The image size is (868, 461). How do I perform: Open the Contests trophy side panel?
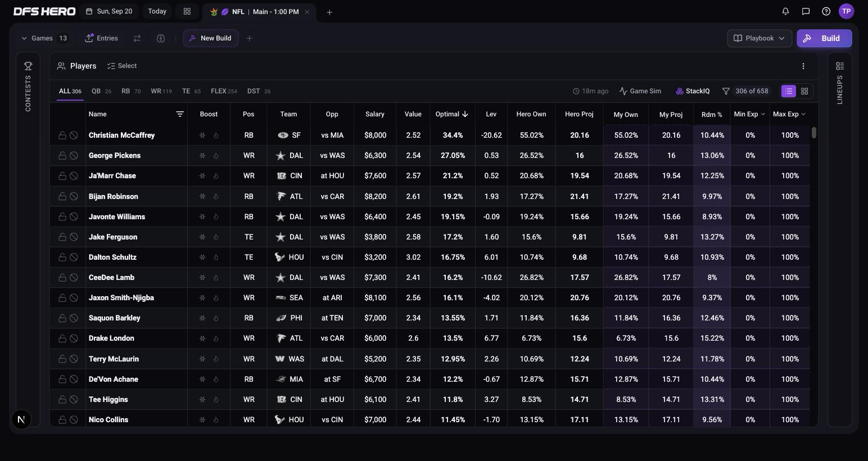[x=28, y=66]
